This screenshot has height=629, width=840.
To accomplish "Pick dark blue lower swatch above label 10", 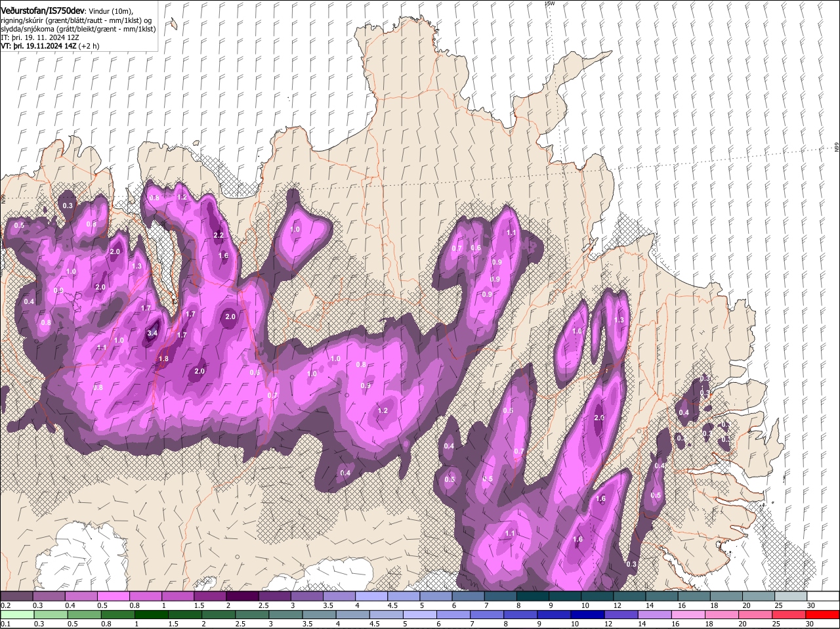I will [x=589, y=615].
